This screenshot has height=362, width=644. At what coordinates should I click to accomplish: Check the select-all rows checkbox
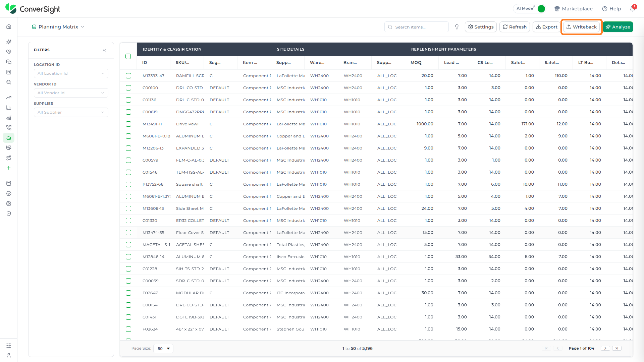pyautogui.click(x=128, y=56)
